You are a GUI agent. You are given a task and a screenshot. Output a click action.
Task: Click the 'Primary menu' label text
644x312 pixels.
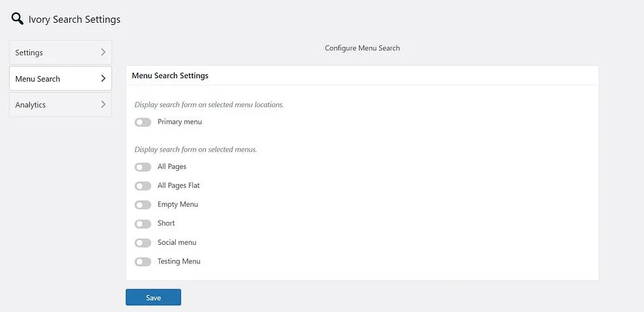[x=180, y=122]
